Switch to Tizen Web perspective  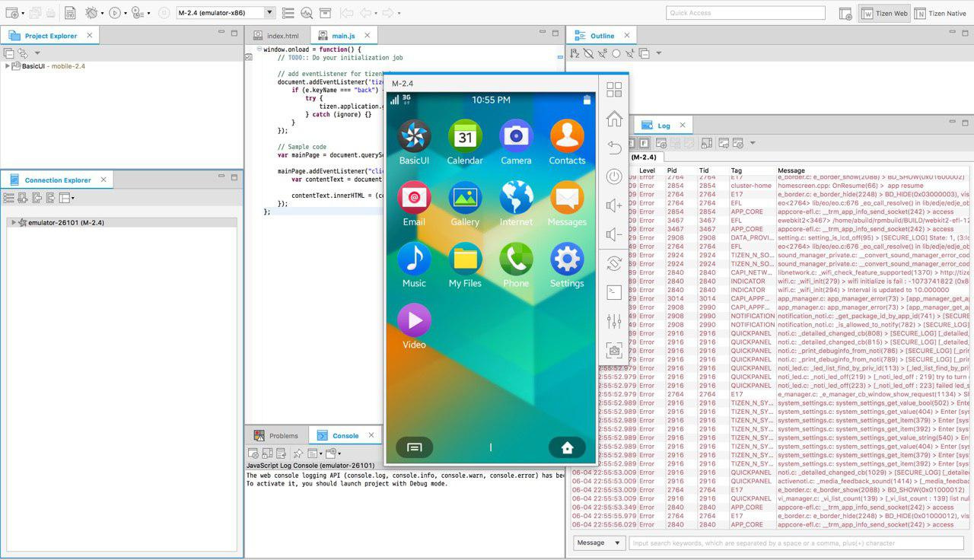884,13
